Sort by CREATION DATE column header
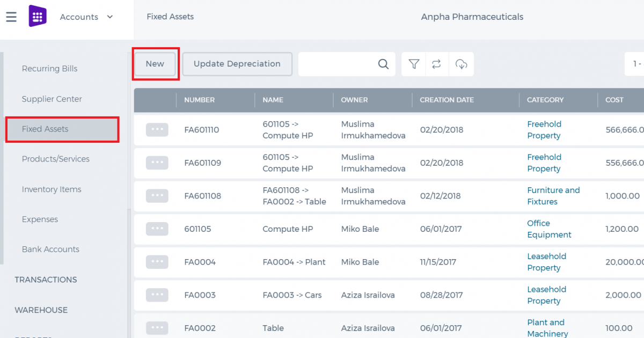 click(447, 100)
